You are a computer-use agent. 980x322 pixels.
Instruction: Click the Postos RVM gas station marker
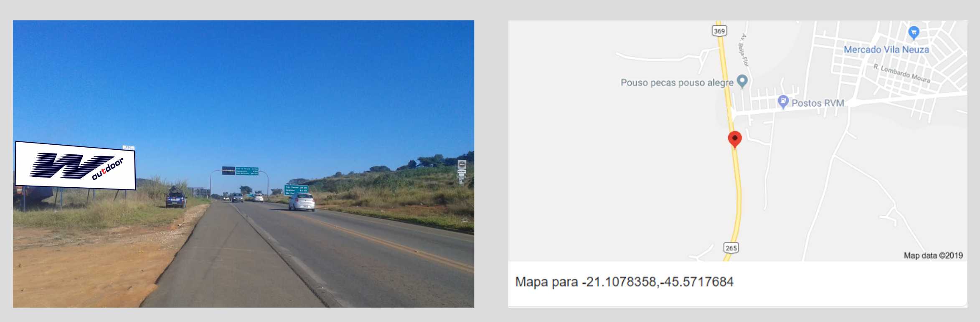tap(783, 102)
